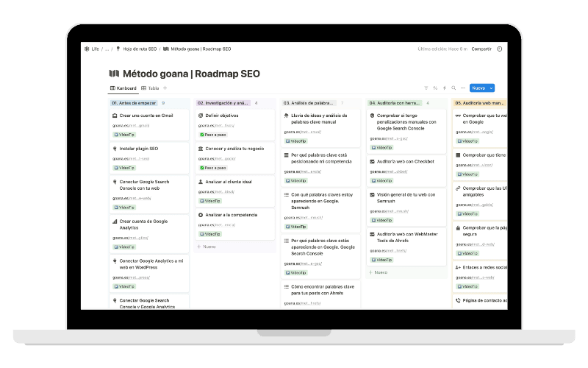The height and width of the screenshot is (368, 588).
Task: Open card Conectar Google Search Console con tu web
Action: click(149, 194)
